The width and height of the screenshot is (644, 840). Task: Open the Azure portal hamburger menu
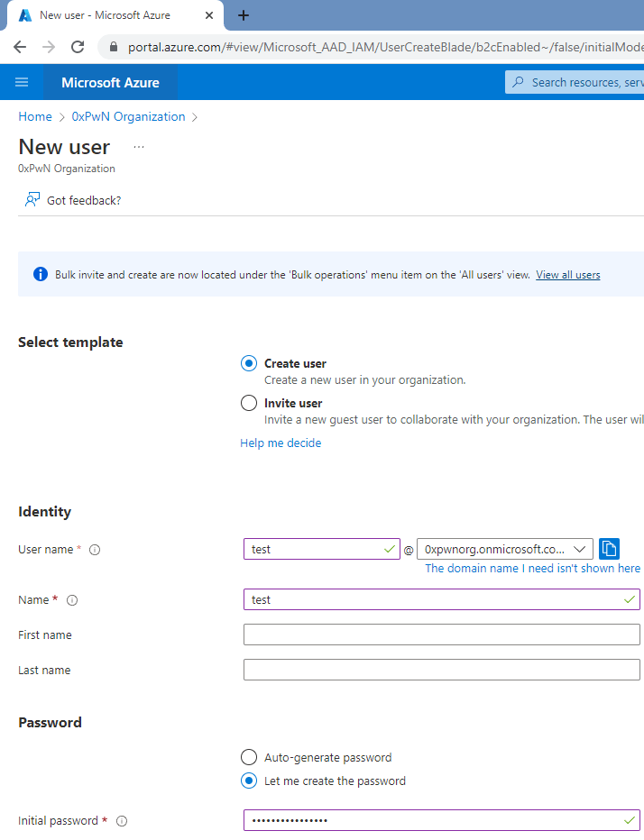click(x=22, y=82)
